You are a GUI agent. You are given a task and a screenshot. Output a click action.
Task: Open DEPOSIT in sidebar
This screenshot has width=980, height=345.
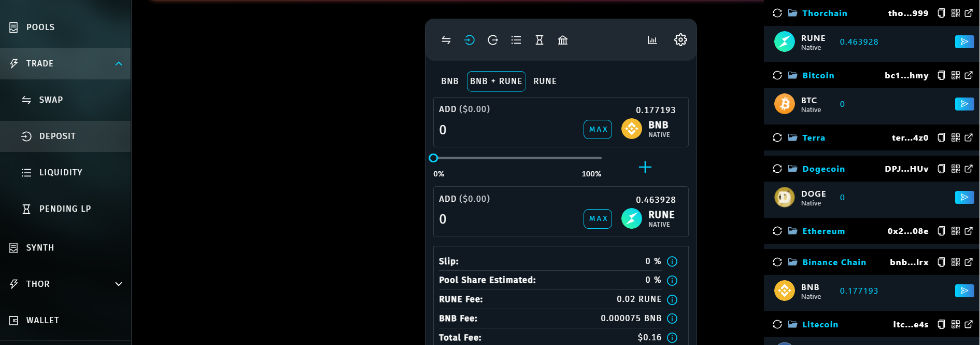[65, 136]
